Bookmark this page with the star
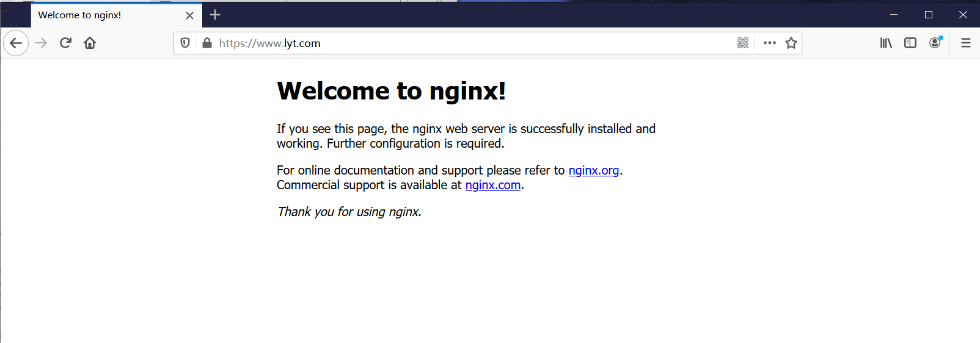 (791, 43)
